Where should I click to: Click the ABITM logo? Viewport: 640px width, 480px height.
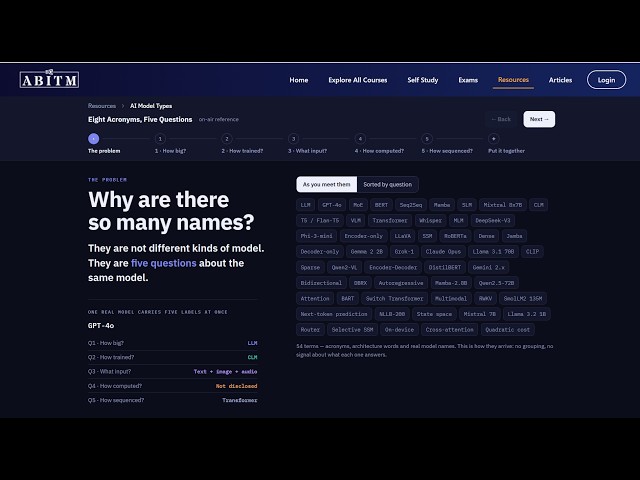(x=49, y=79)
